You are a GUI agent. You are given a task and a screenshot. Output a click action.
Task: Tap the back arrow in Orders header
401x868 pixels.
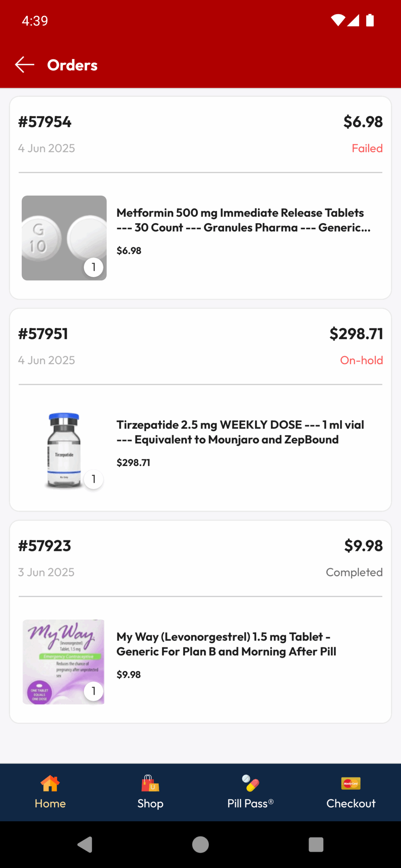tap(24, 65)
